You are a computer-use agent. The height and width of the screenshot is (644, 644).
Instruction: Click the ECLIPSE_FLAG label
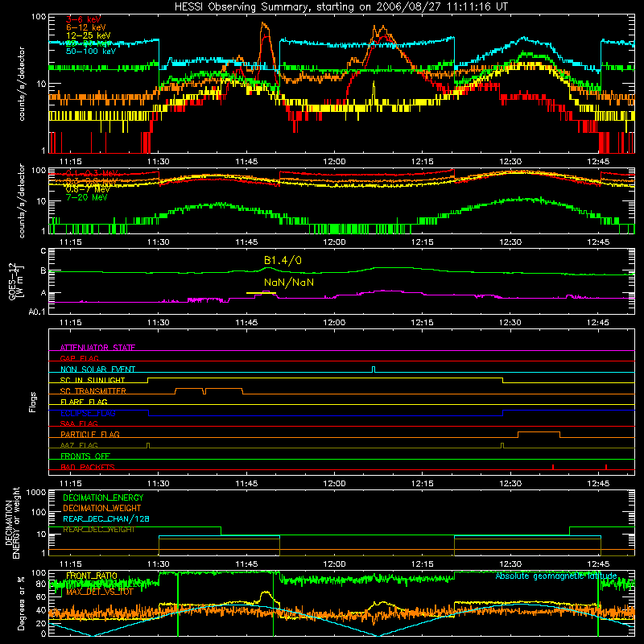point(88,413)
